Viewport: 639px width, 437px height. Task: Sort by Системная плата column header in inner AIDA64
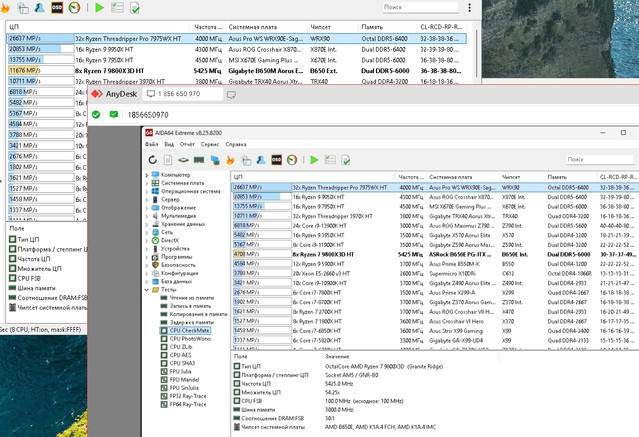tap(463, 177)
